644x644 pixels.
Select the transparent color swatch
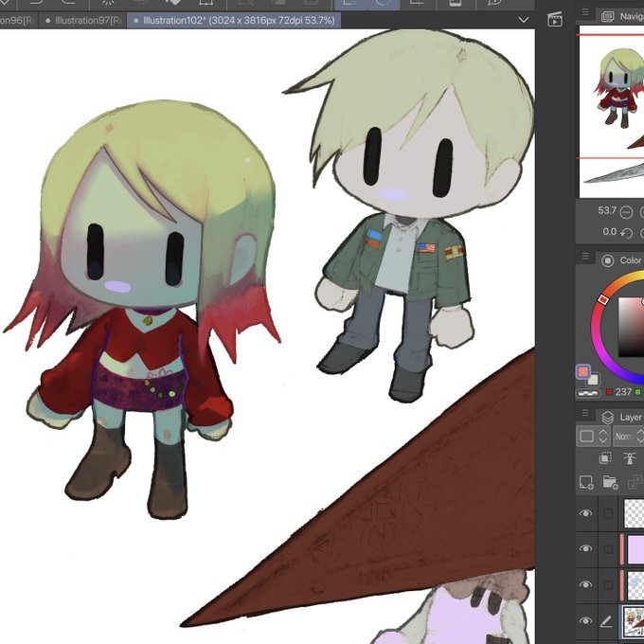[588, 393]
